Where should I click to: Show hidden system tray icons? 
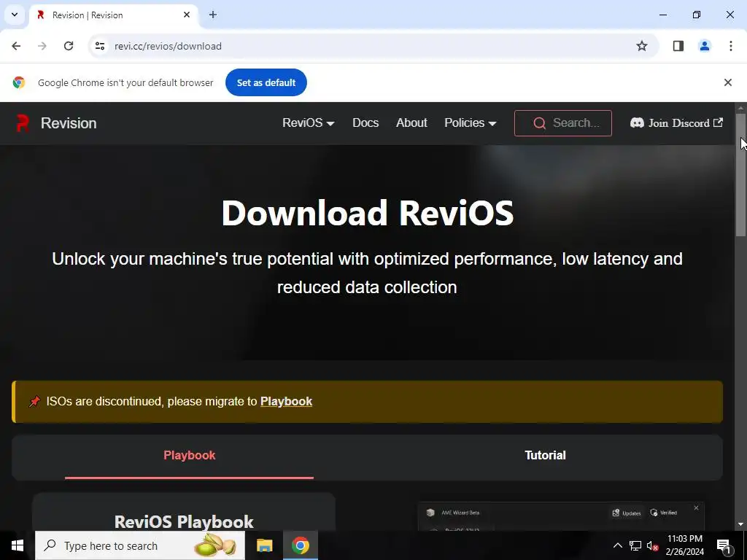(617, 545)
